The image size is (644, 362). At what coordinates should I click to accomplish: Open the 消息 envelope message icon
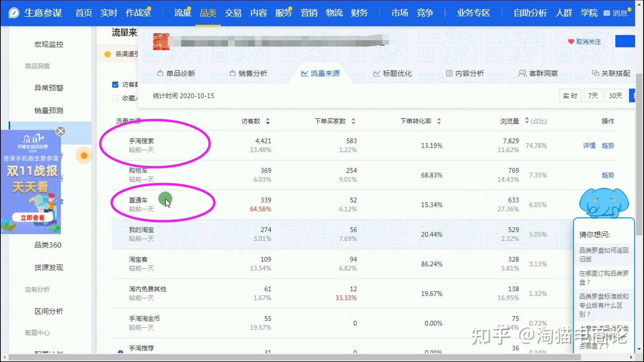point(606,13)
